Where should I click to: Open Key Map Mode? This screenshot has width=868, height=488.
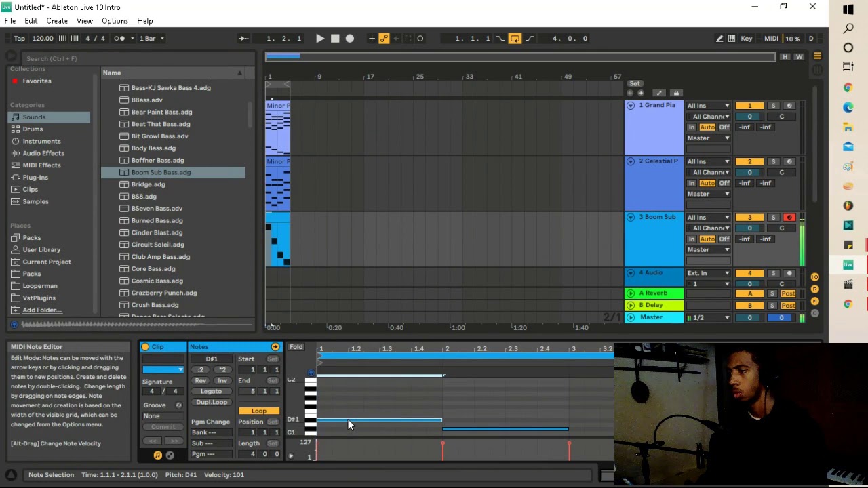pyautogui.click(x=747, y=39)
